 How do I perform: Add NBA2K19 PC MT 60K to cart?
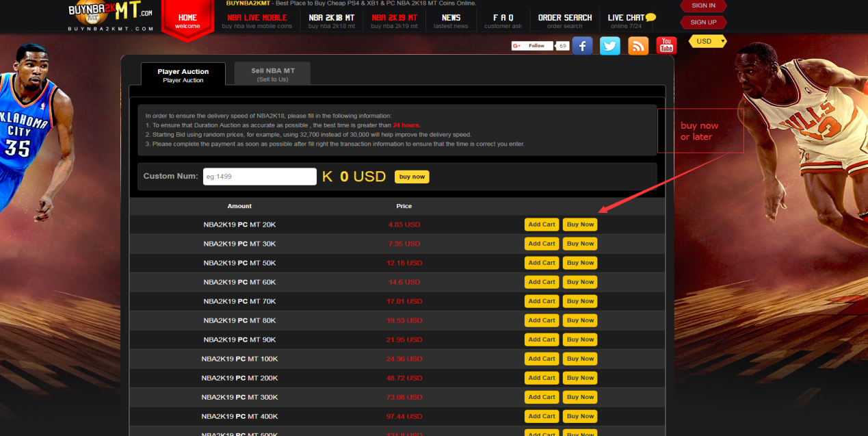542,282
